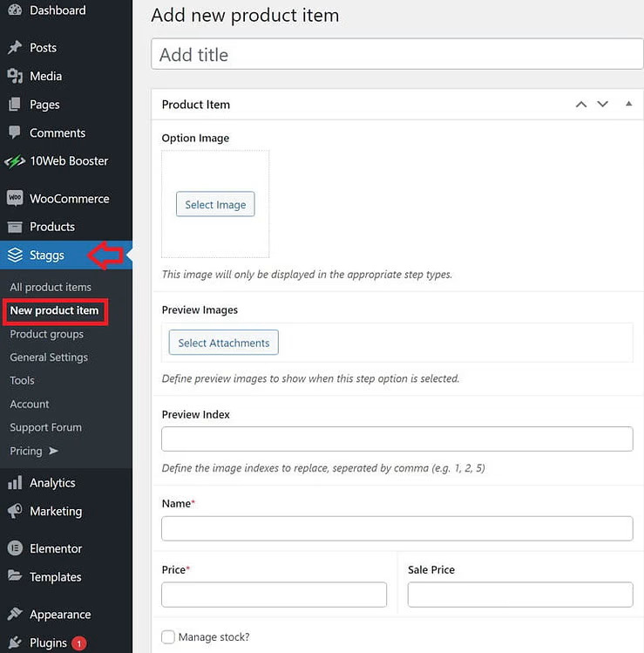The height and width of the screenshot is (653, 644).
Task: Click the WooCommerce Woo icon
Action: click(x=15, y=198)
